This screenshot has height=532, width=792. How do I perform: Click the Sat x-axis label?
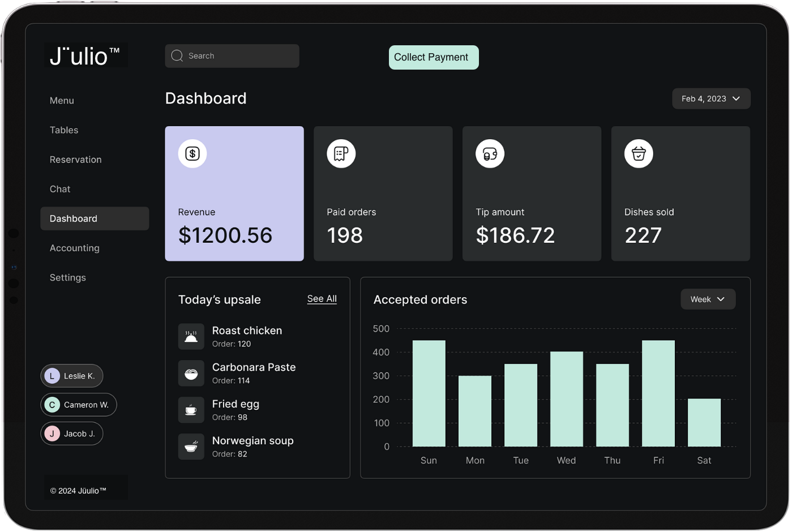pos(704,461)
